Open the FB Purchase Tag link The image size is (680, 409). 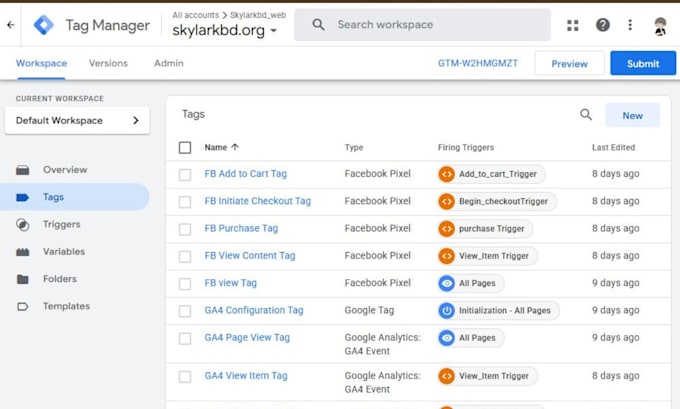(x=241, y=228)
